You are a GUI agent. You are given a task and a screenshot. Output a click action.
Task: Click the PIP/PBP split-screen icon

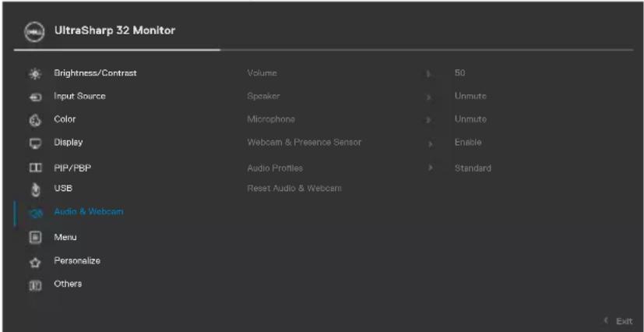35,168
